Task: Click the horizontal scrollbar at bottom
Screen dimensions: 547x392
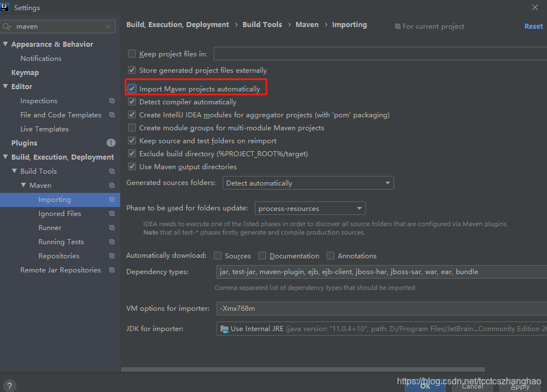Action: (x=303, y=369)
